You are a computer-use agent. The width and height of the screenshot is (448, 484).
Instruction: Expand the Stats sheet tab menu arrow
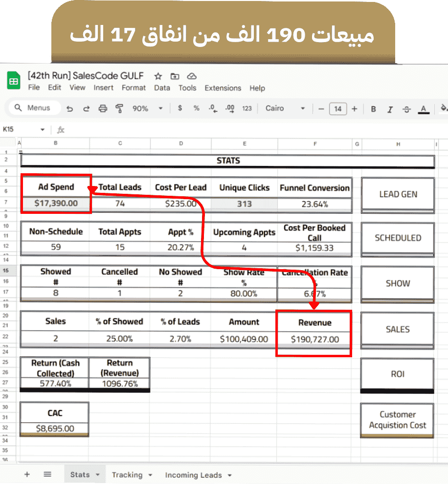[x=98, y=475]
